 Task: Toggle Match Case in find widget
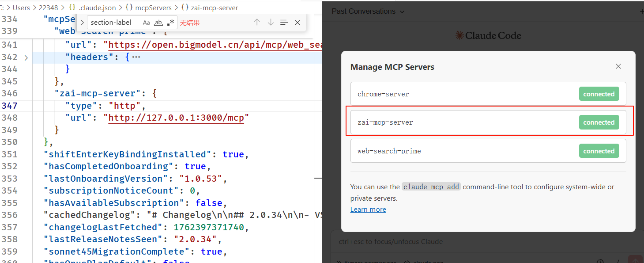point(147,23)
